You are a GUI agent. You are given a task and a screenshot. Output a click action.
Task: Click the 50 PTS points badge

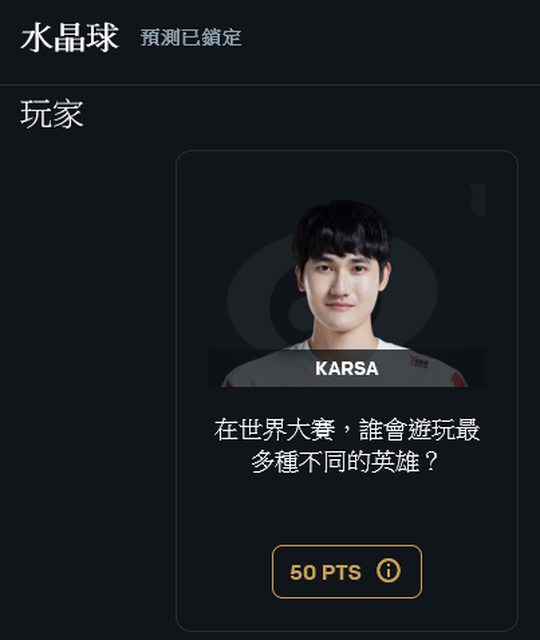click(347, 571)
